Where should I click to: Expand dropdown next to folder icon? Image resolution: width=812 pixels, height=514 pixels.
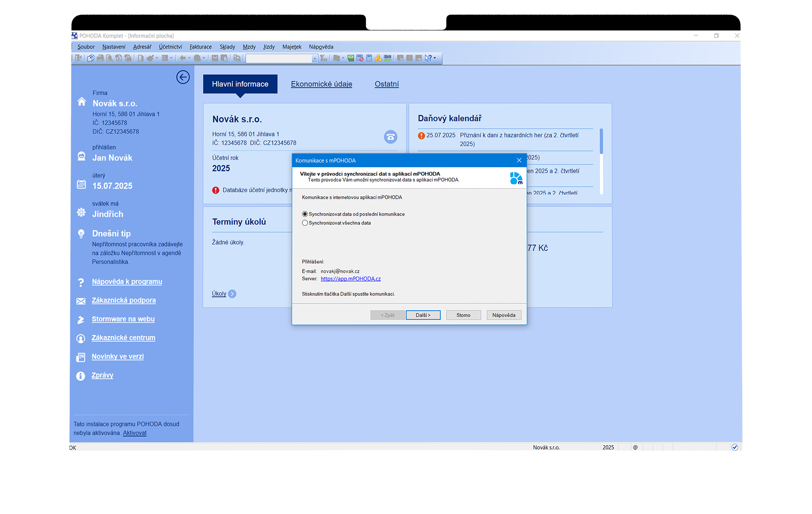tap(343, 58)
